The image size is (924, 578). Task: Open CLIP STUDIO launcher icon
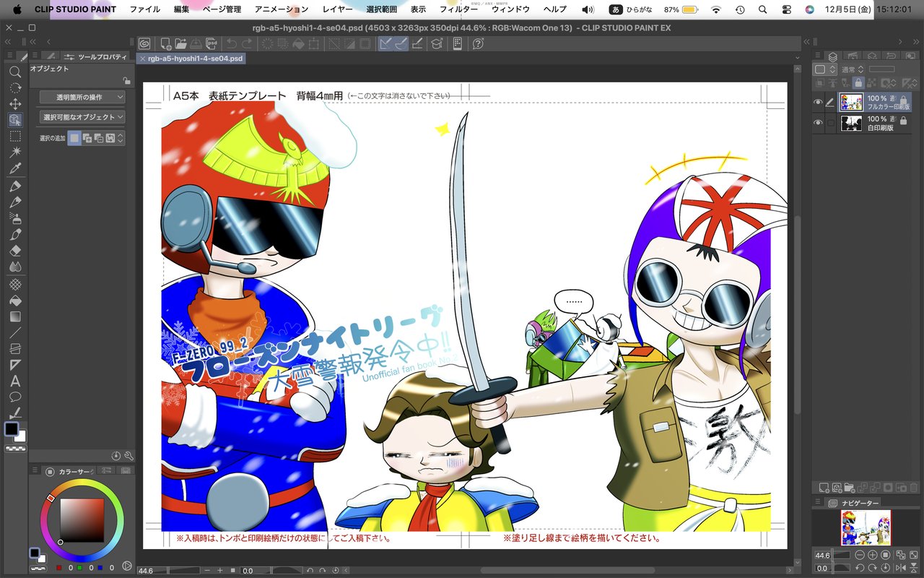(x=144, y=44)
